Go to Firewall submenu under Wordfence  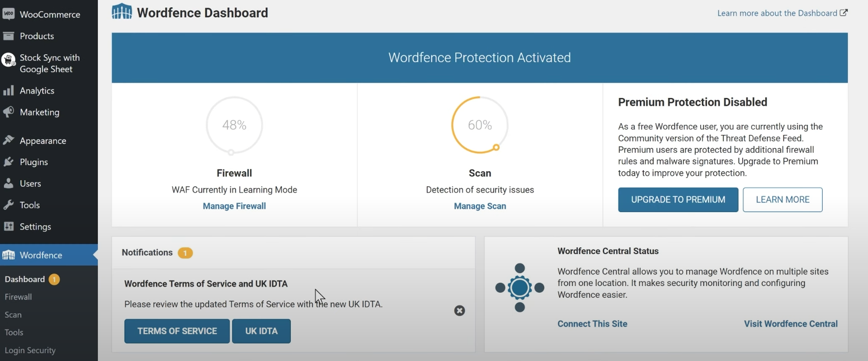click(x=18, y=297)
